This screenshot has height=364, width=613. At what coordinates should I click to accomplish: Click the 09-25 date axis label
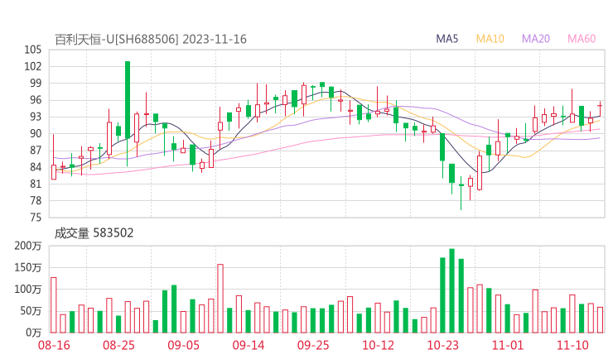[x=313, y=345]
